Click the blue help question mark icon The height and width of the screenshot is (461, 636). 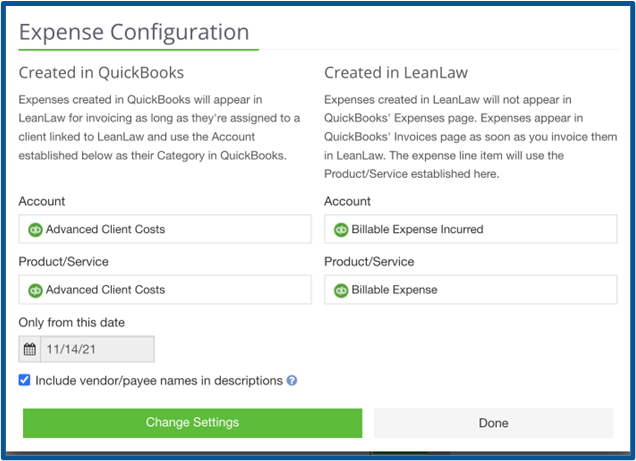[x=292, y=381]
